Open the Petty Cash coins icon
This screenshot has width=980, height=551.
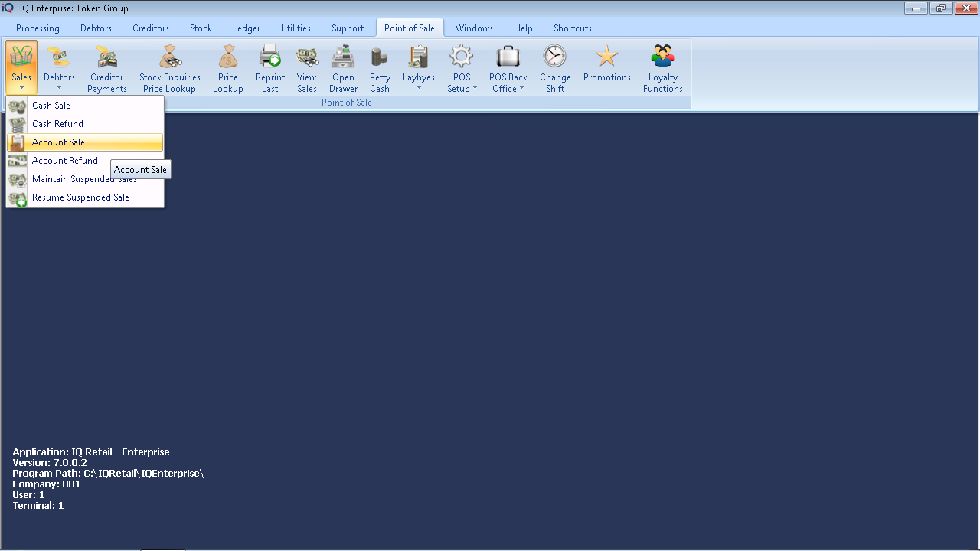click(x=380, y=56)
